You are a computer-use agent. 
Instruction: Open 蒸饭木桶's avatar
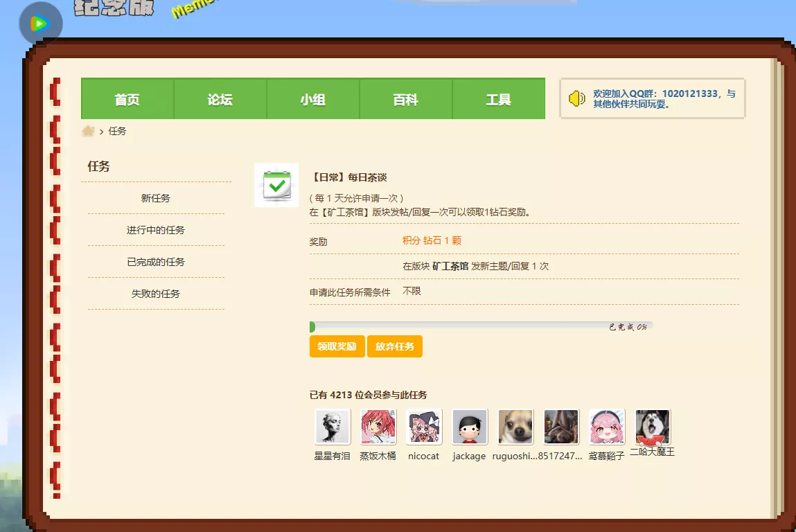point(378,427)
